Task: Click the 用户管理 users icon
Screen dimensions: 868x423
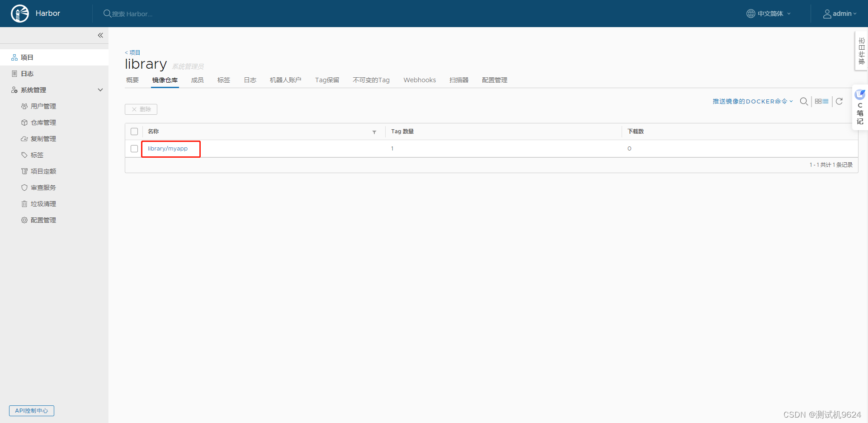Action: click(x=24, y=106)
